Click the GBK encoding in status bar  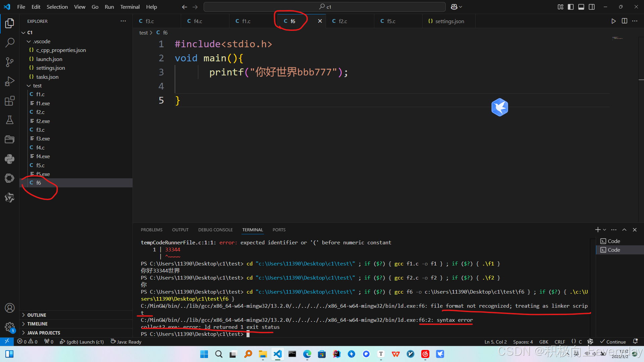[x=543, y=342]
